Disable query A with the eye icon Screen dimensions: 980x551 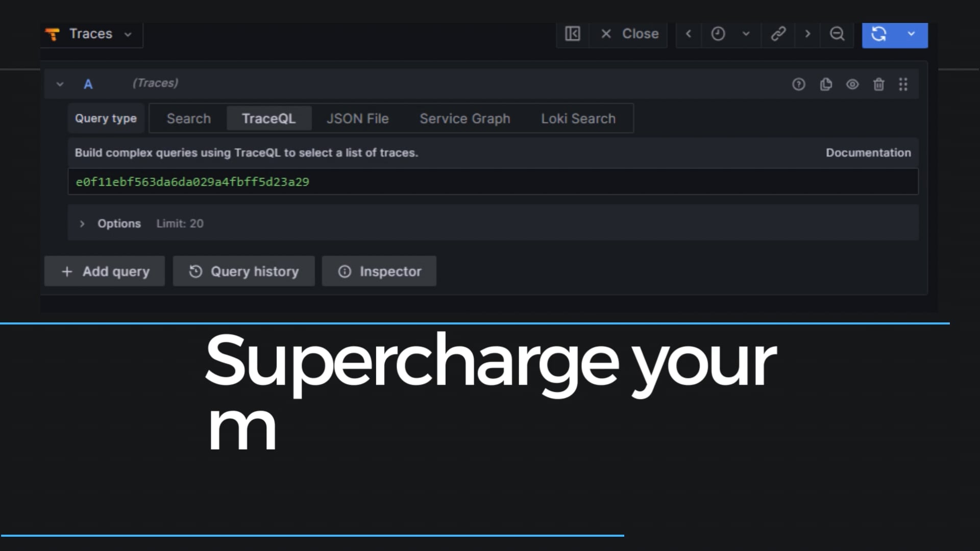point(852,84)
